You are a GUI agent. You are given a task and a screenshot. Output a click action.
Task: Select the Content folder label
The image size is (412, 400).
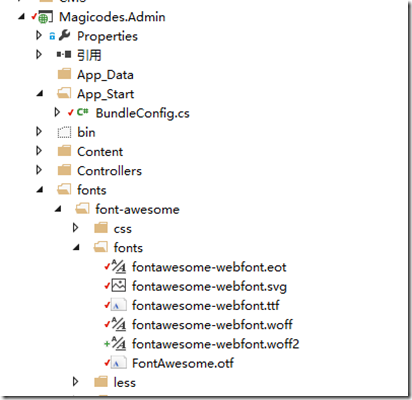click(x=100, y=152)
